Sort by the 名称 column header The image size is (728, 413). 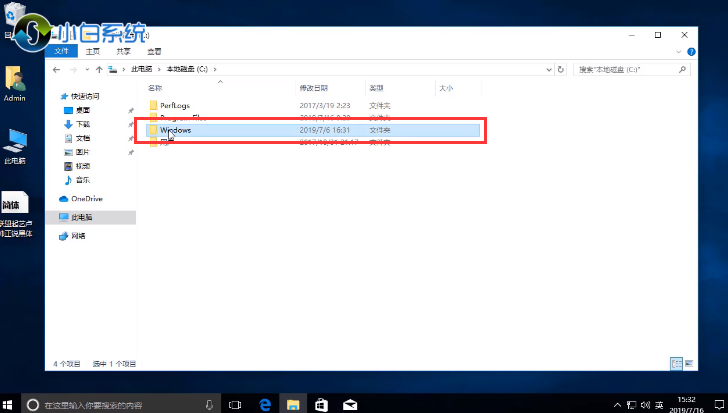point(155,88)
